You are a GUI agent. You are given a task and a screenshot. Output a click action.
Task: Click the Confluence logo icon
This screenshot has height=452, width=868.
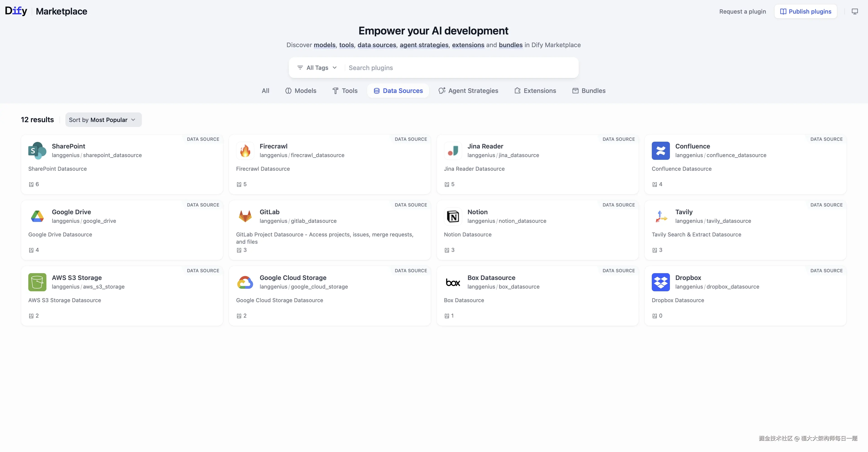[660, 151]
